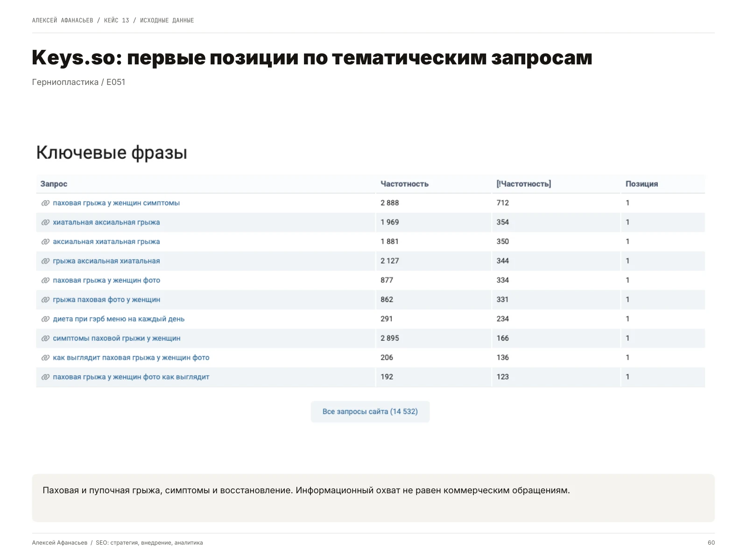This screenshot has height=560, width=747.
Task: Click the 'Запрос' column header
Action: point(54,184)
